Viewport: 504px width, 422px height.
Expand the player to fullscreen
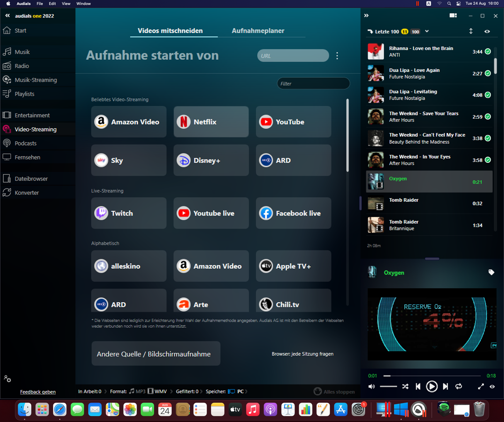[481, 387]
